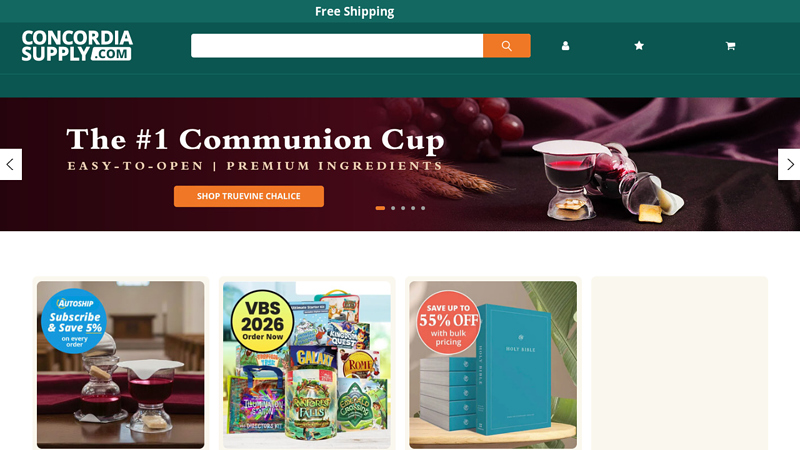
Task: Open the VBS 2026 Order Now card
Action: [x=307, y=365]
